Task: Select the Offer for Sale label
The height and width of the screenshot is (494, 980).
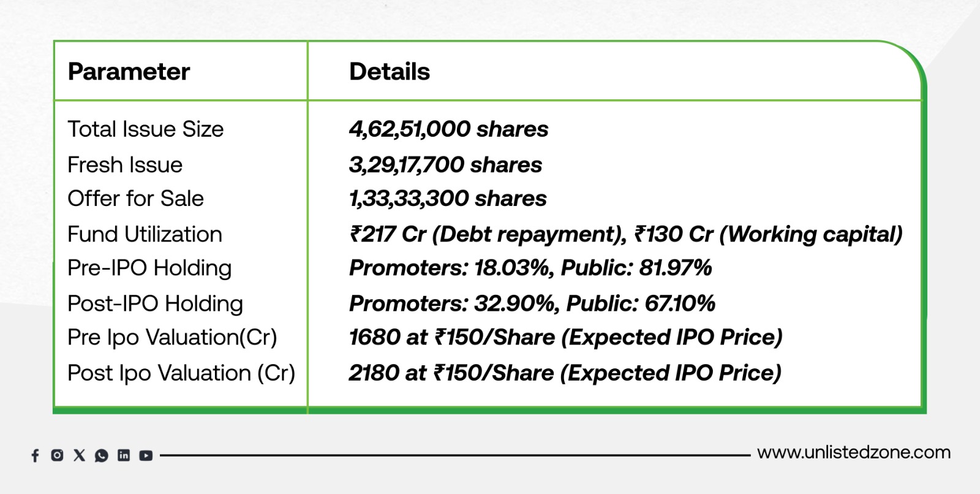Action: (135, 199)
